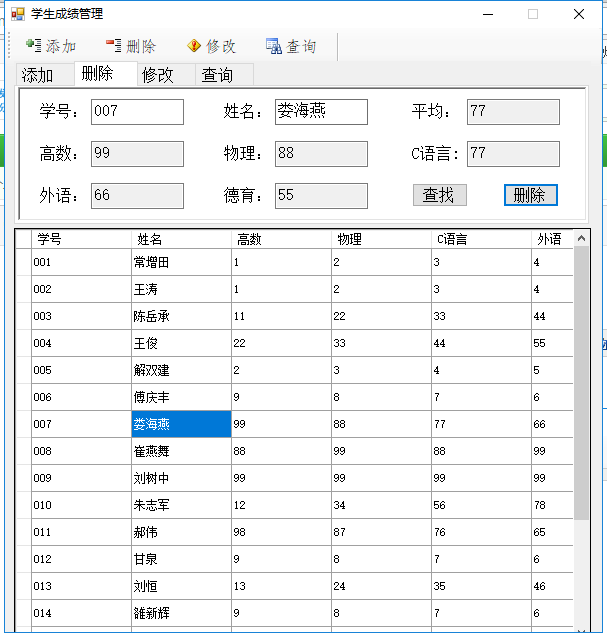Minimize the 学生成绩管理 window
The width and height of the screenshot is (607, 637).
point(488,14)
